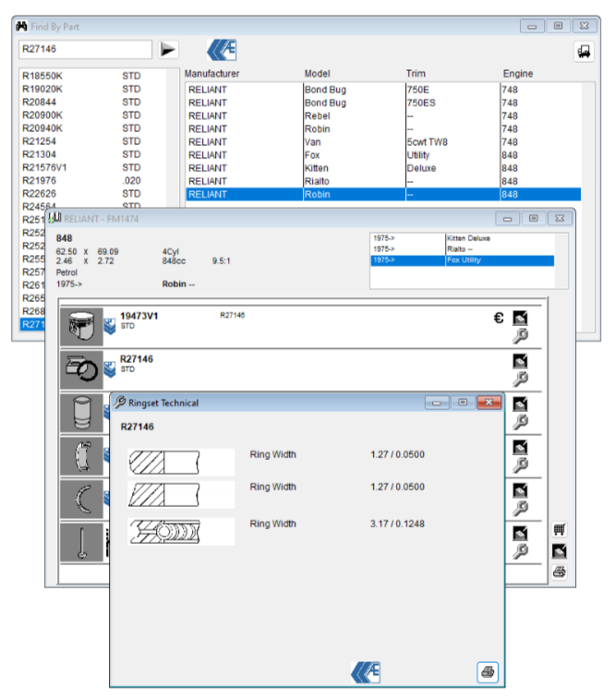
Task: Select the Bond Bug 750E row
Action: pyautogui.click(x=383, y=90)
